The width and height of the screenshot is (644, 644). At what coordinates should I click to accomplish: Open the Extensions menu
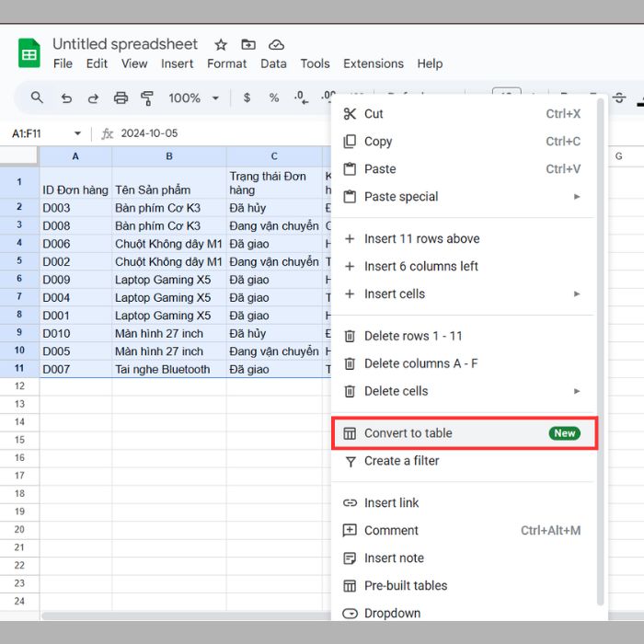tap(374, 63)
